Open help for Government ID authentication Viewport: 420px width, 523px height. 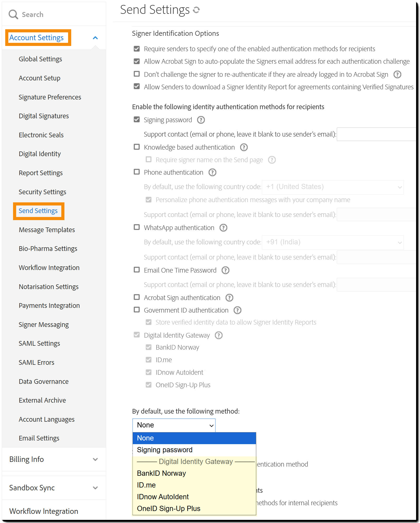pos(238,310)
